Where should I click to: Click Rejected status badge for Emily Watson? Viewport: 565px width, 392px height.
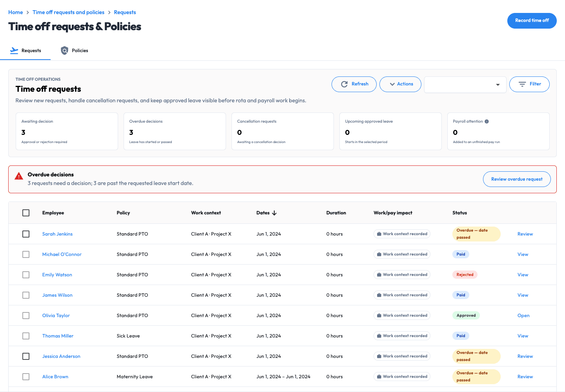point(465,275)
